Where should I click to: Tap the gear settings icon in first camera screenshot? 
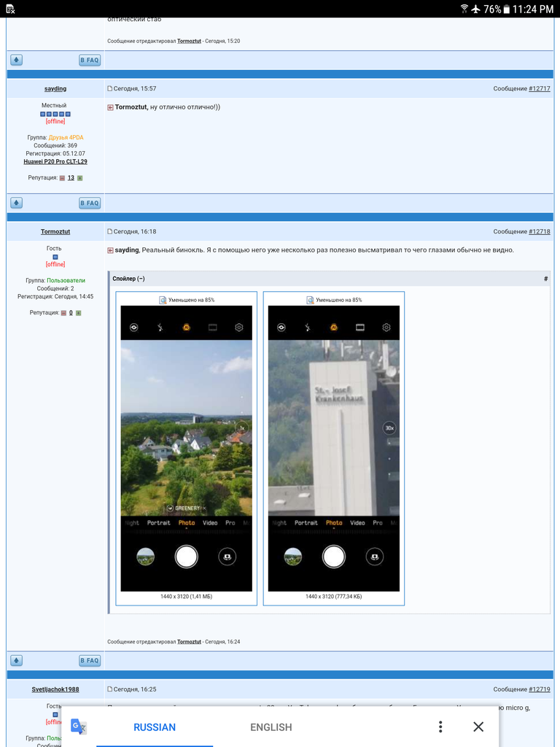(x=239, y=328)
